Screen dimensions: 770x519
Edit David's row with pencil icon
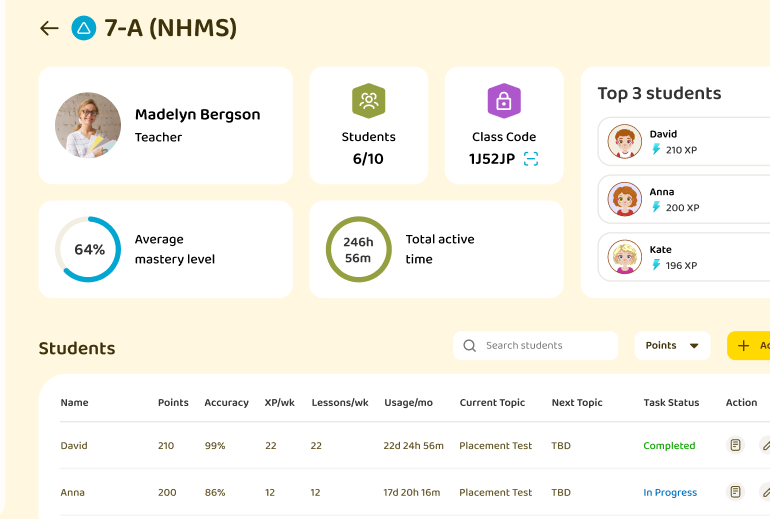tap(765, 445)
